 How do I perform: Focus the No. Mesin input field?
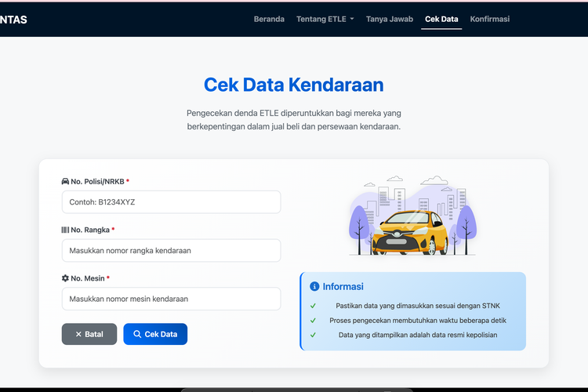172,299
